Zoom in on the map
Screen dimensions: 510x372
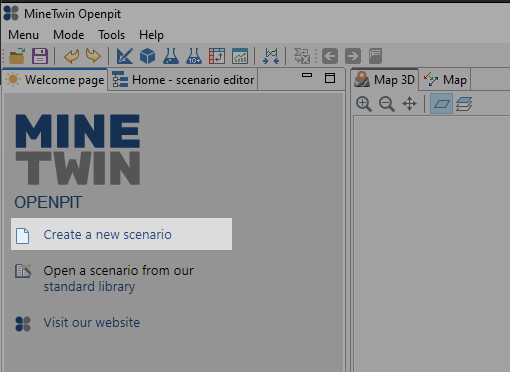[364, 104]
